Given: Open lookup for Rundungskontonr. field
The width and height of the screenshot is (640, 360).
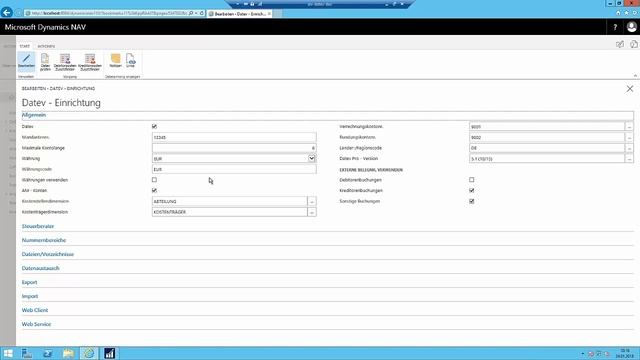Looking at the screenshot, I should click(629, 138).
